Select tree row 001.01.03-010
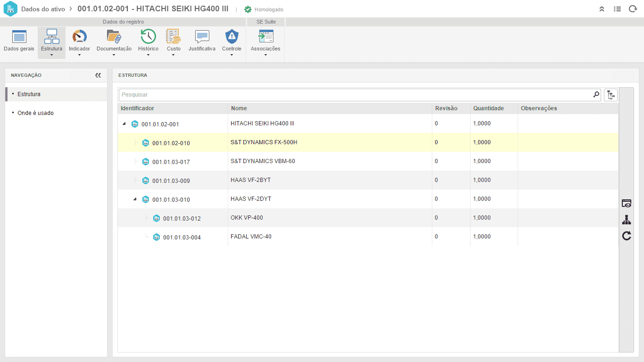The height and width of the screenshot is (362, 644). click(368, 199)
